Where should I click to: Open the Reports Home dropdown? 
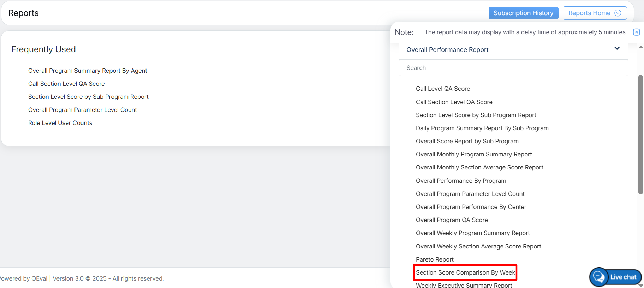tap(594, 13)
